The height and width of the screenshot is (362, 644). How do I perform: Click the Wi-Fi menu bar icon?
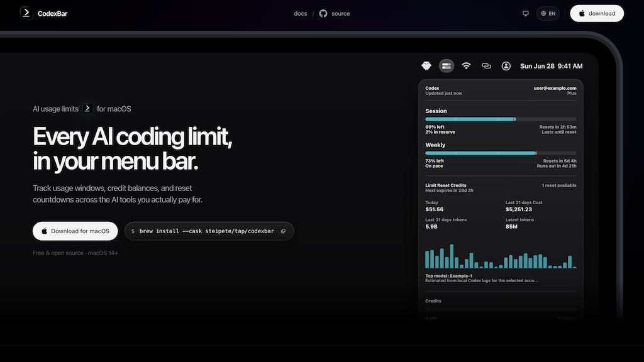[466, 65]
